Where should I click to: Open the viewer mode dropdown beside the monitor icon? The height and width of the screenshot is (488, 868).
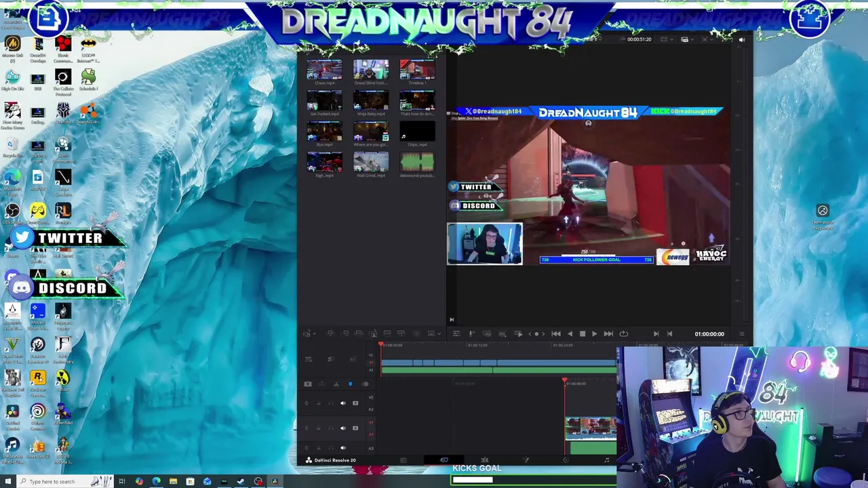(693, 39)
